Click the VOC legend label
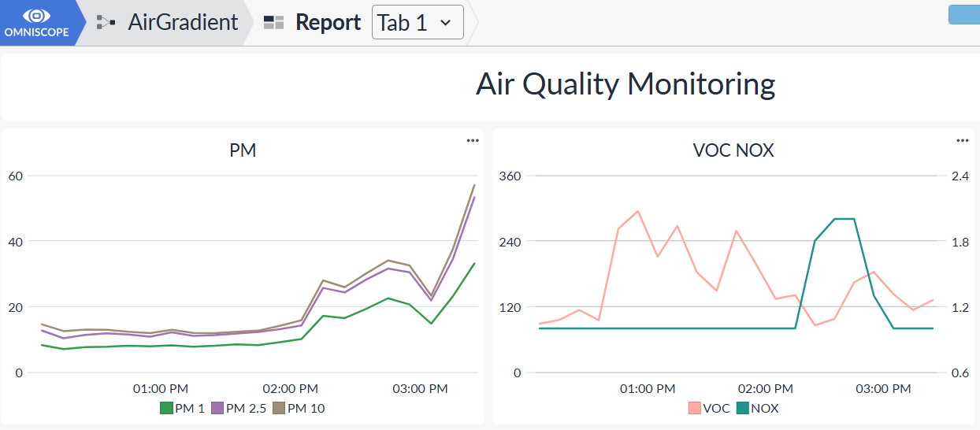 point(716,408)
